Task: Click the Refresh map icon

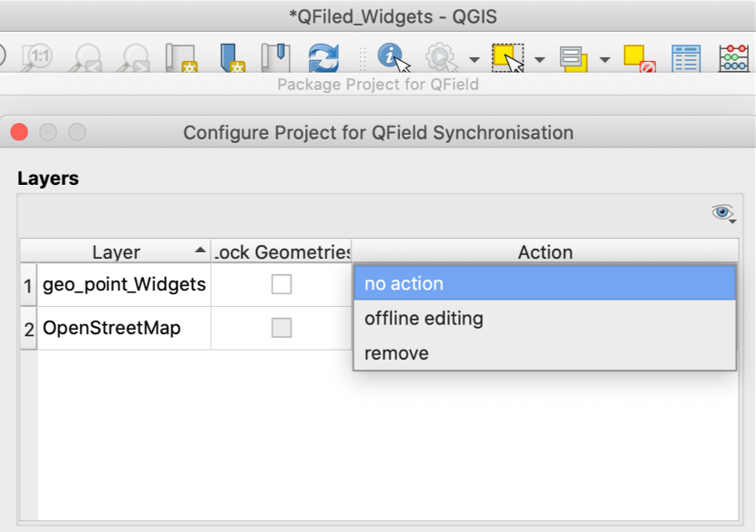Action: [323, 57]
